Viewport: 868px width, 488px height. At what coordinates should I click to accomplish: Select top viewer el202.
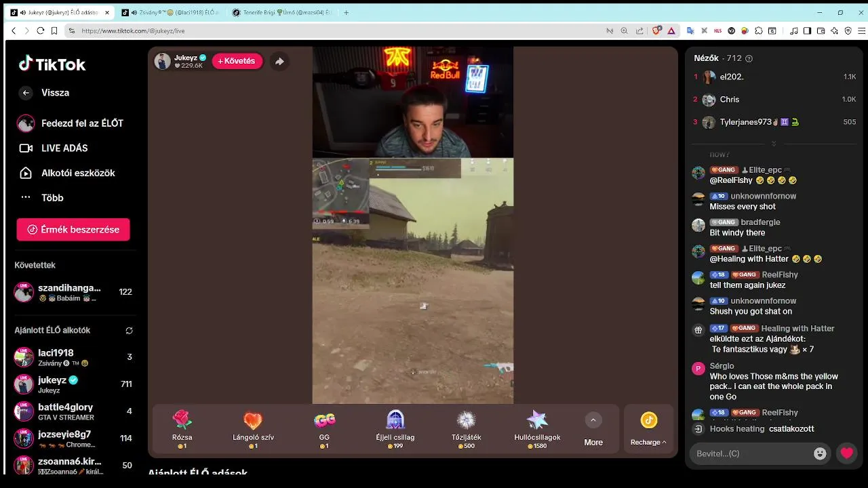click(775, 77)
